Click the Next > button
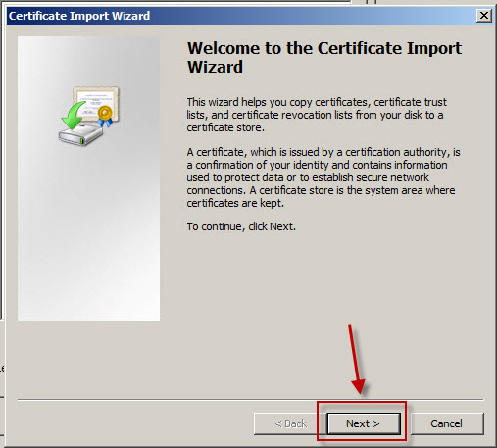Image resolution: width=497 pixels, height=448 pixels. coord(364,423)
